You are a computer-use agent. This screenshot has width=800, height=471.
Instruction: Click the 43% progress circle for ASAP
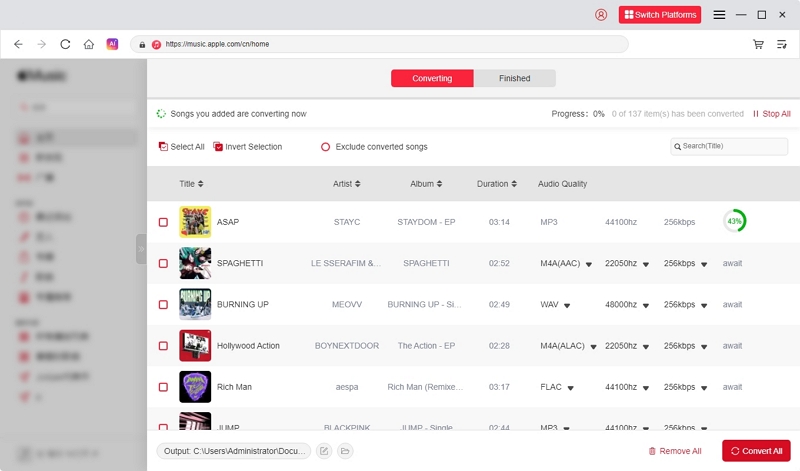tap(735, 221)
